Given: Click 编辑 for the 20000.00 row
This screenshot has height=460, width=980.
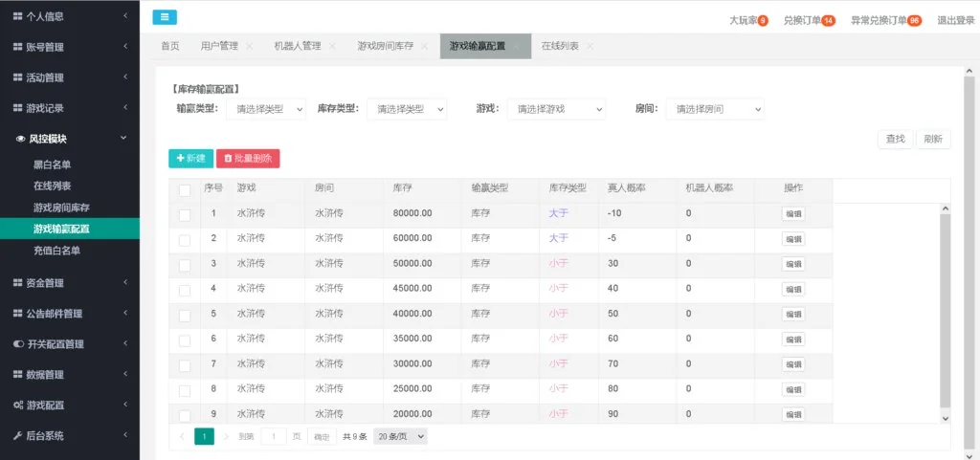Looking at the screenshot, I should click(x=793, y=414).
